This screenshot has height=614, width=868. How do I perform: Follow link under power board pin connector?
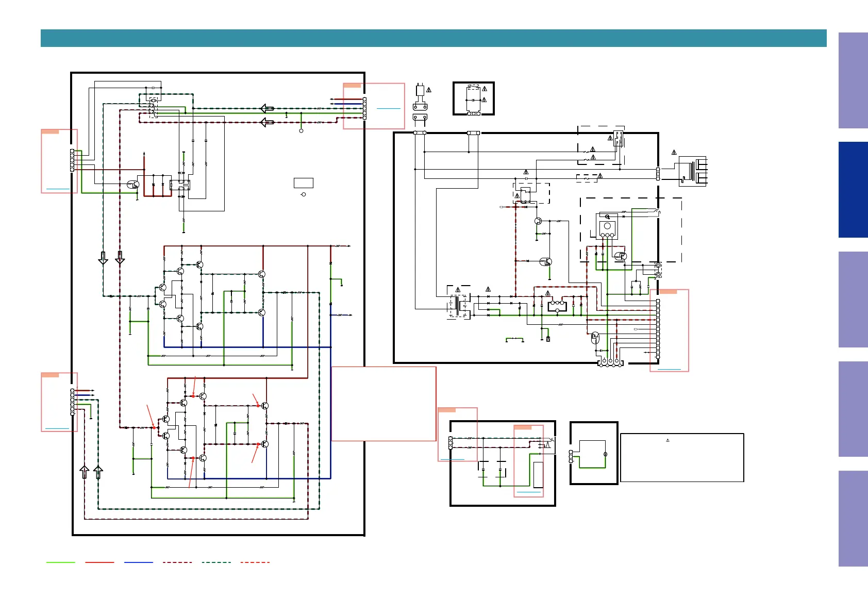point(669,369)
